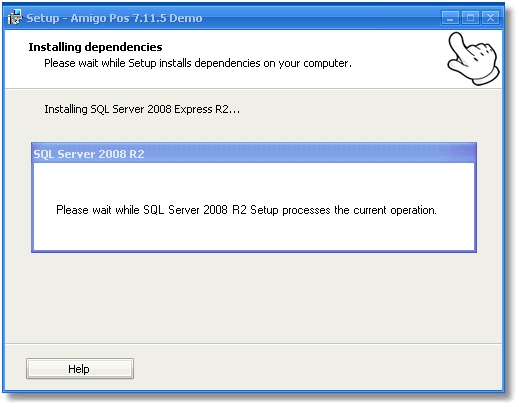Minimize the Amigo Pos Setup window
The height and width of the screenshot is (407, 519).
[450, 18]
